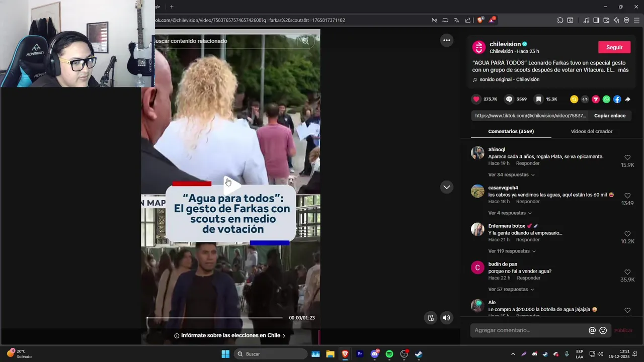Open Discord from the taskbar
Image resolution: width=644 pixels, height=362 pixels.
[374, 354]
